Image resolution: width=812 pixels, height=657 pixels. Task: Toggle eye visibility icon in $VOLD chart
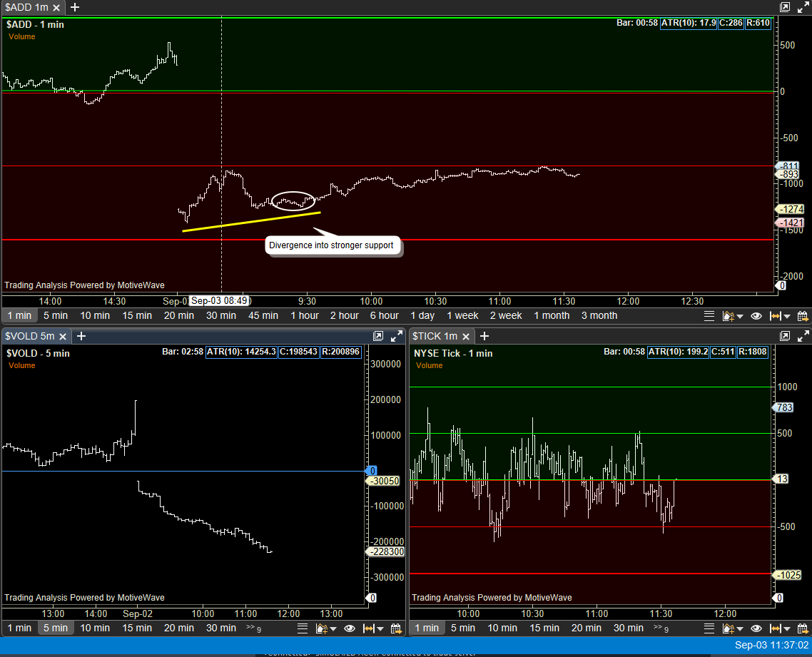point(350,628)
